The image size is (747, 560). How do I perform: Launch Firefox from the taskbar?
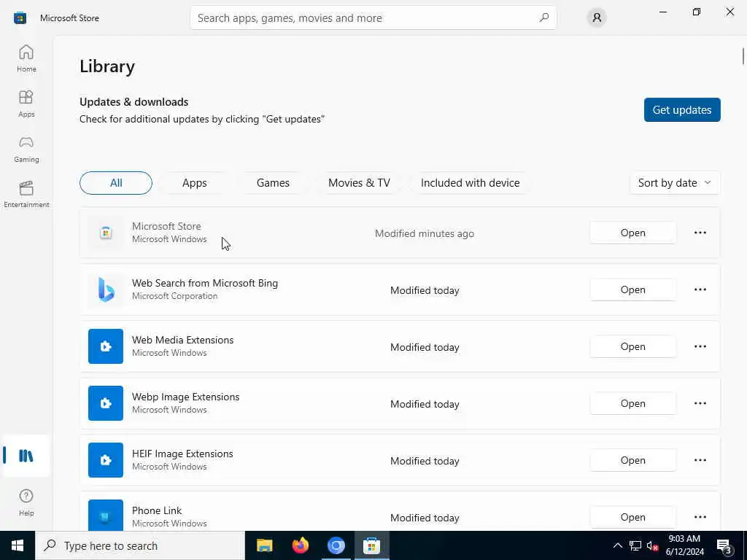[300, 545]
